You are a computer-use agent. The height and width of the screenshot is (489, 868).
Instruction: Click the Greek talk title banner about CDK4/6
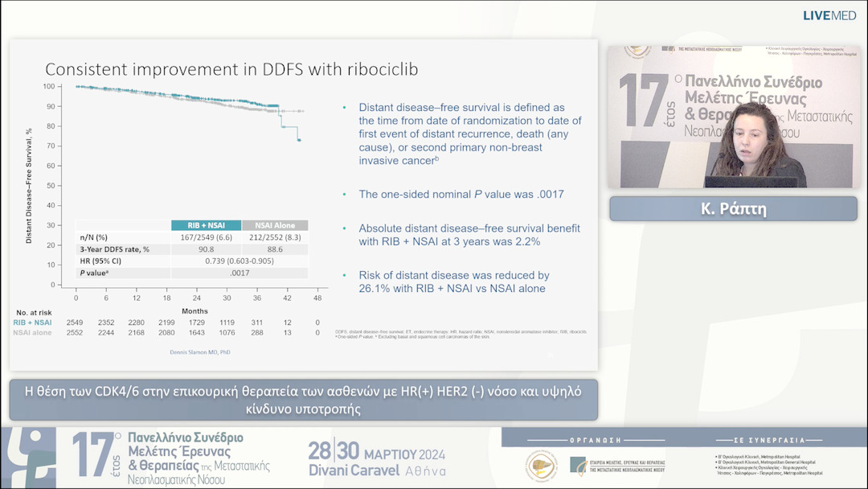[x=303, y=400]
